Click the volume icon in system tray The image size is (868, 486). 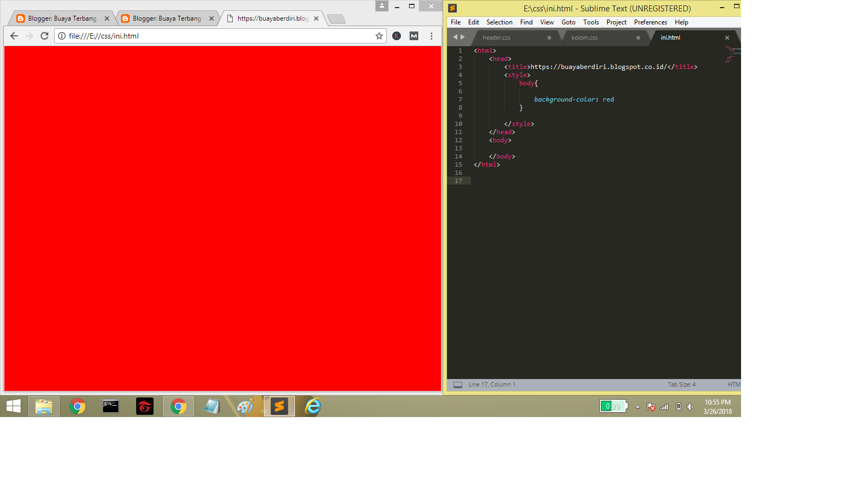tap(690, 407)
